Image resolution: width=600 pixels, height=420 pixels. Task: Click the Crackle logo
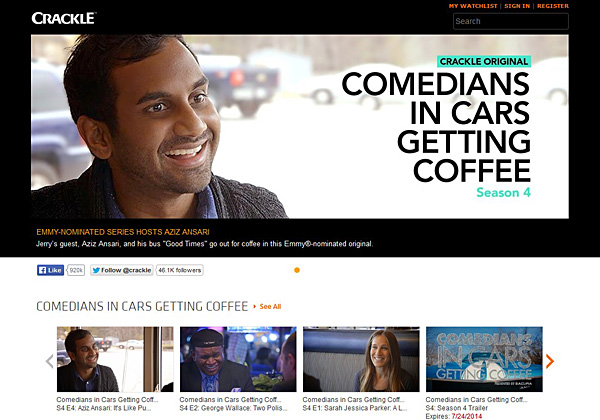pyautogui.click(x=64, y=18)
